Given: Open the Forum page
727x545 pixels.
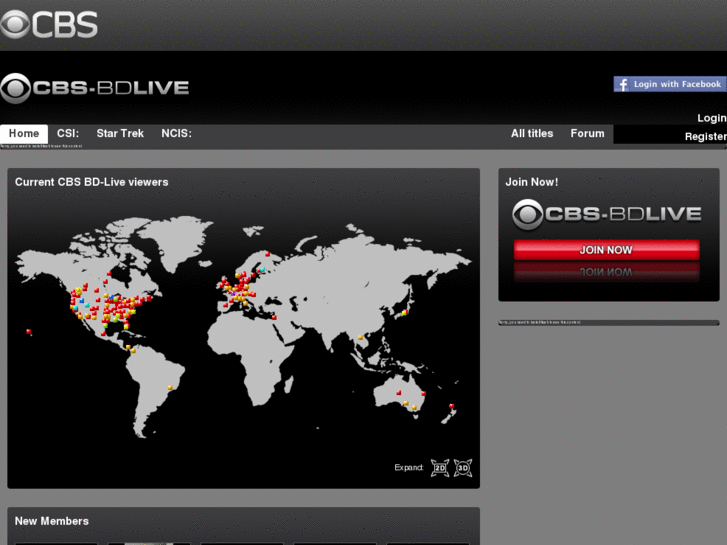Looking at the screenshot, I should tap(587, 134).
